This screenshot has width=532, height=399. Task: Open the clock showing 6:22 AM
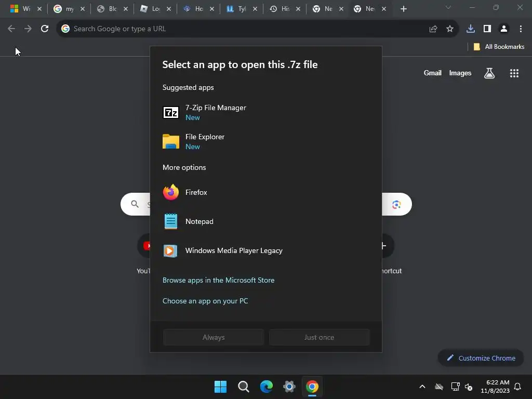[x=495, y=387]
